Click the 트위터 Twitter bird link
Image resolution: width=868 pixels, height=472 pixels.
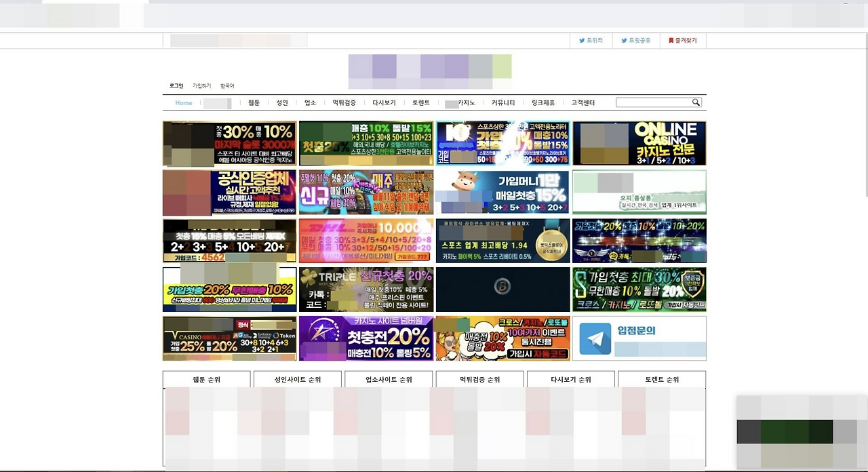[x=591, y=41]
